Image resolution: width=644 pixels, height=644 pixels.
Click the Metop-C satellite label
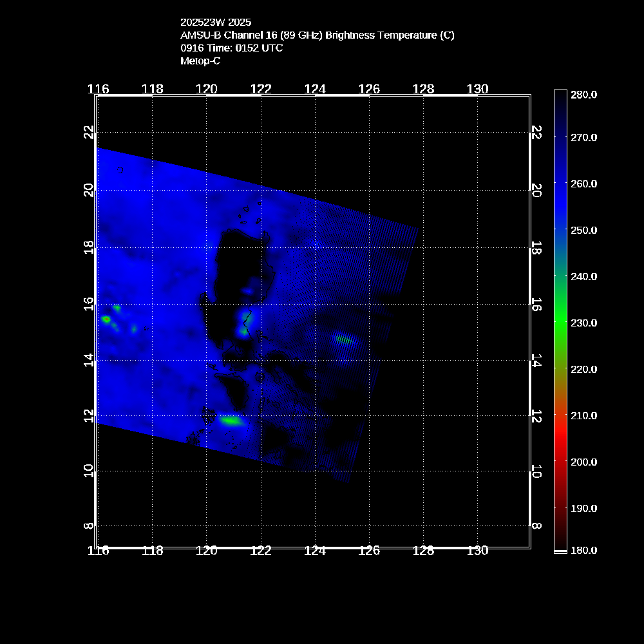(x=200, y=61)
